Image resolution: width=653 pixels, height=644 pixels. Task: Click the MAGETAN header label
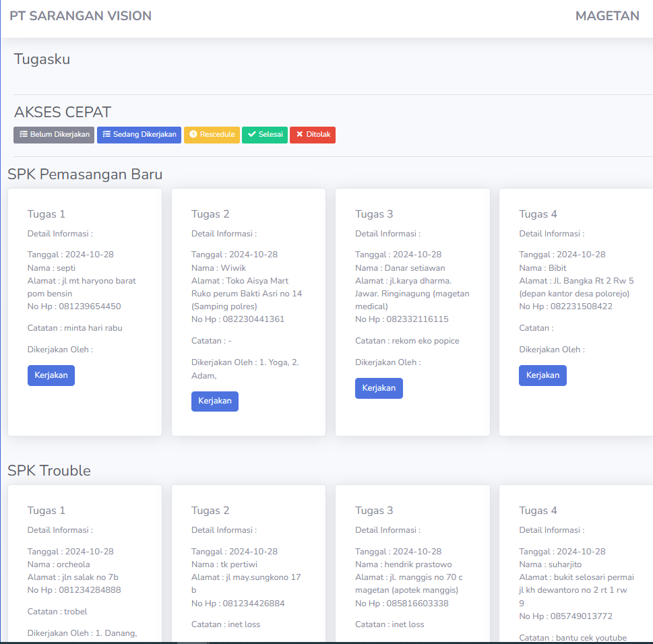(x=607, y=15)
